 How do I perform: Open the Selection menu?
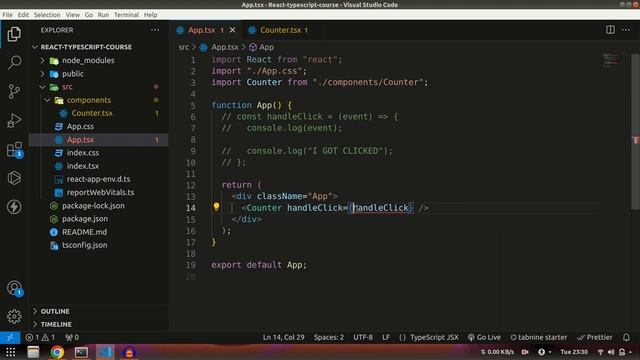point(47,15)
